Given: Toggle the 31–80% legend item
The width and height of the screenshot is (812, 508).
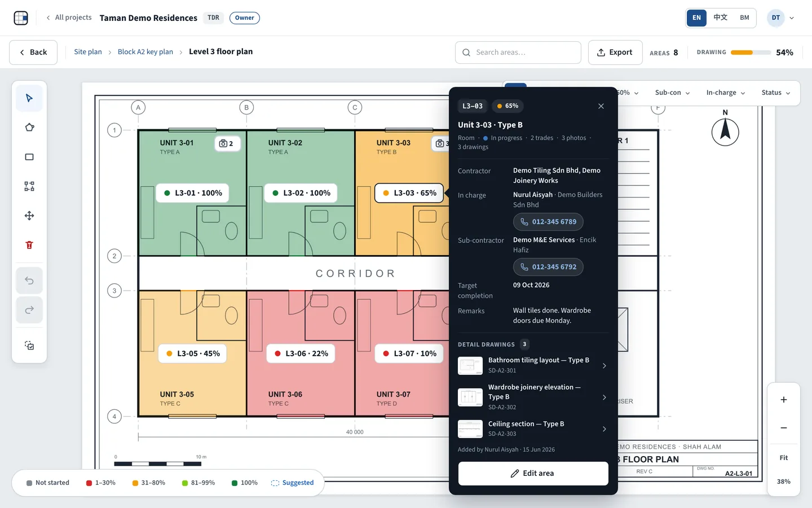Looking at the screenshot, I should (x=149, y=483).
